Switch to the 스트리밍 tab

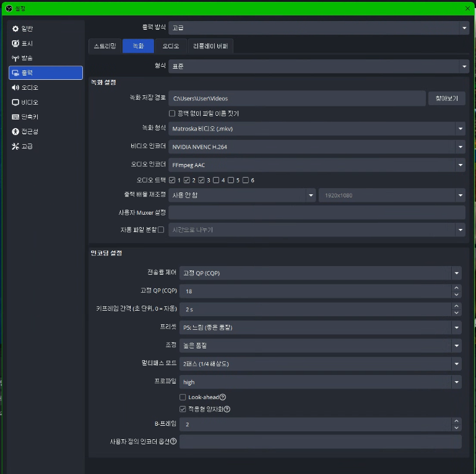point(105,46)
